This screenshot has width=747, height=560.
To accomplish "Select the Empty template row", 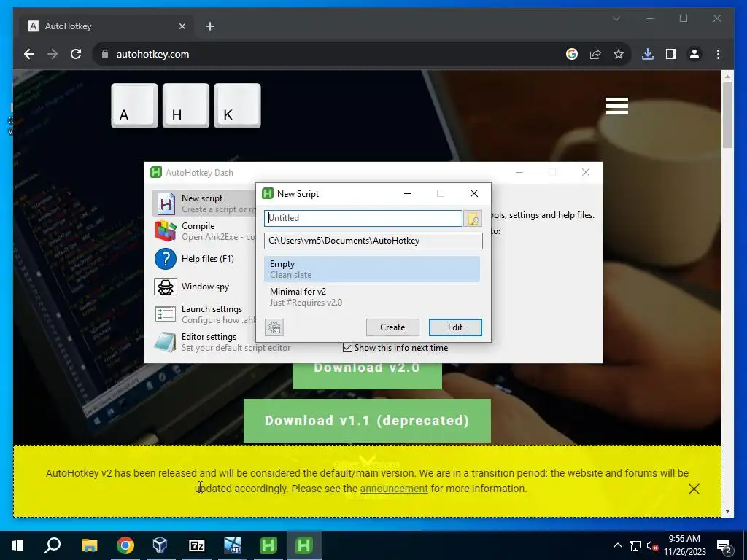I will point(372,269).
